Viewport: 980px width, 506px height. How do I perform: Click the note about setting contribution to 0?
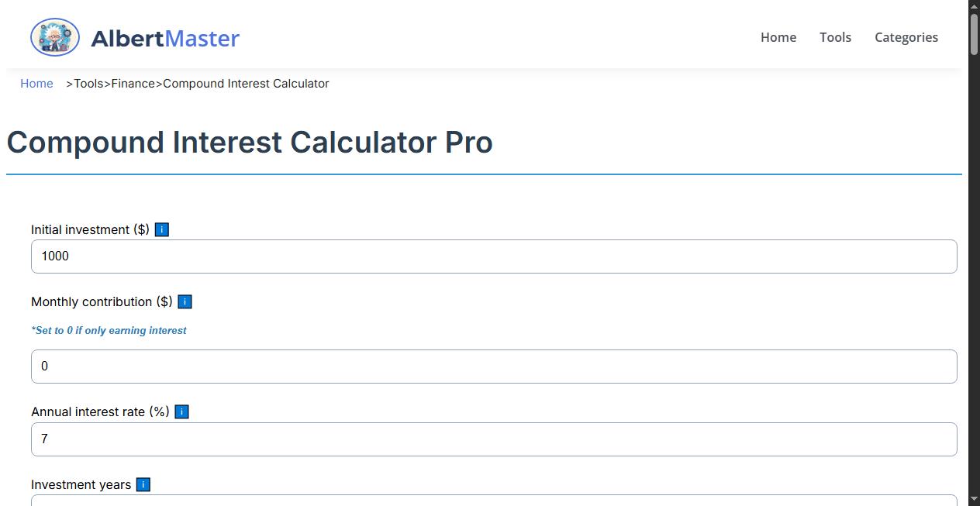(x=109, y=330)
